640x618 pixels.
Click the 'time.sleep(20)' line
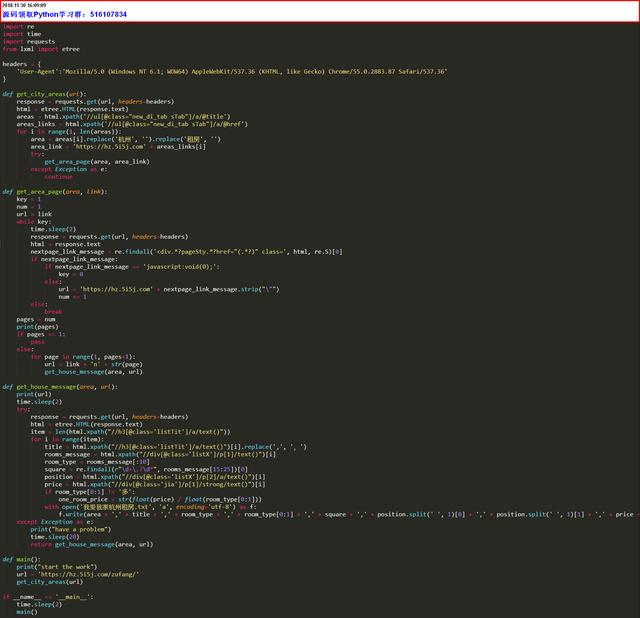(x=55, y=537)
